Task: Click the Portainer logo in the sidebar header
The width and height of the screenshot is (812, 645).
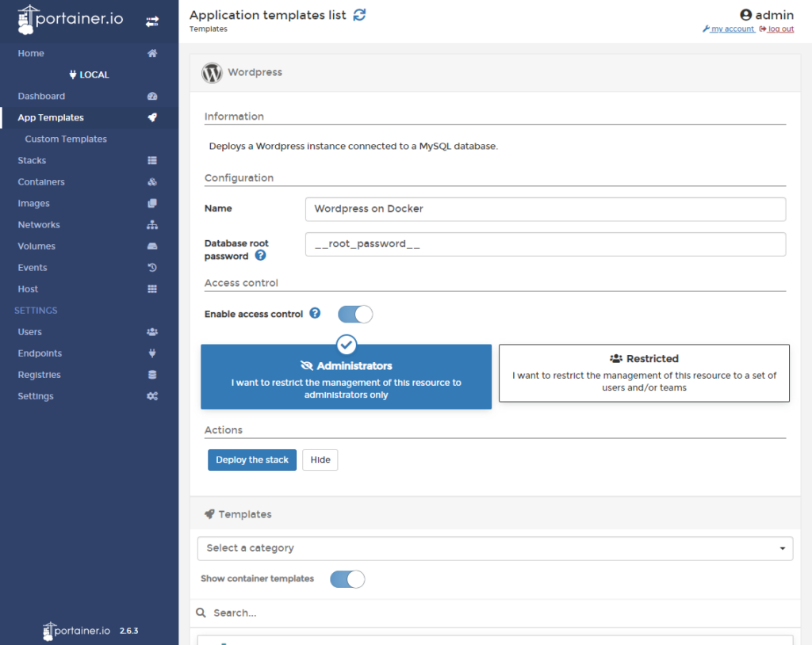Action: [71, 20]
